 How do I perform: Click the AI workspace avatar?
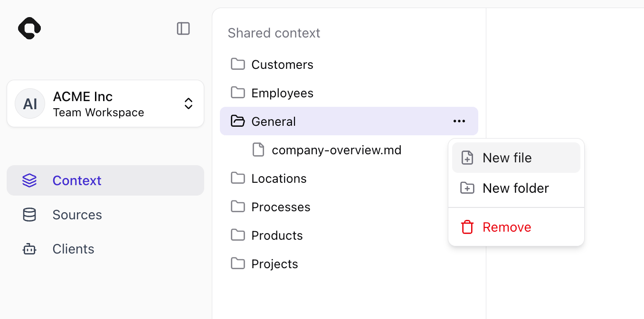[30, 103]
